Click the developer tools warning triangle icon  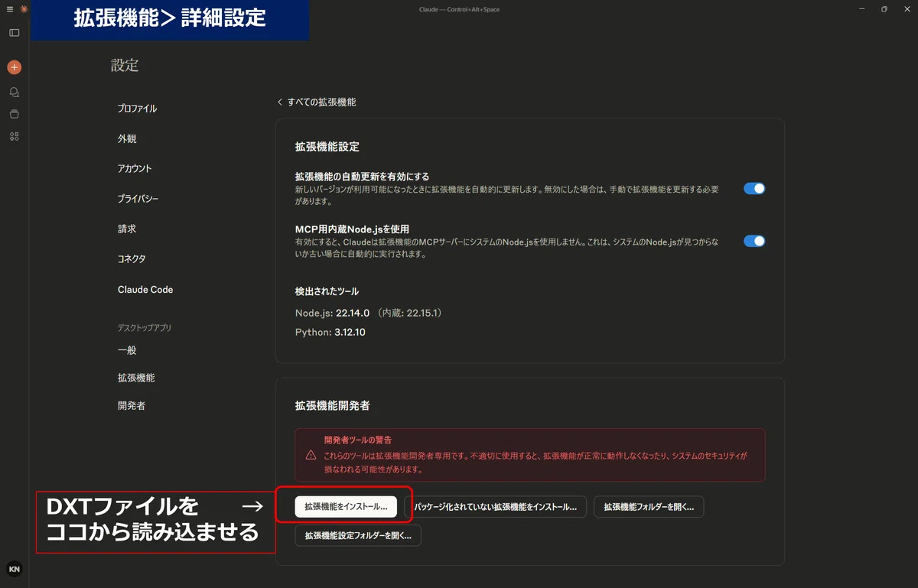311,454
